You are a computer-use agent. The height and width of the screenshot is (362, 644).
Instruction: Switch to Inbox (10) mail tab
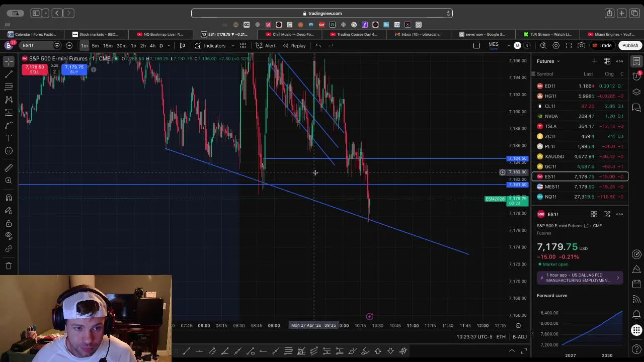point(418,34)
